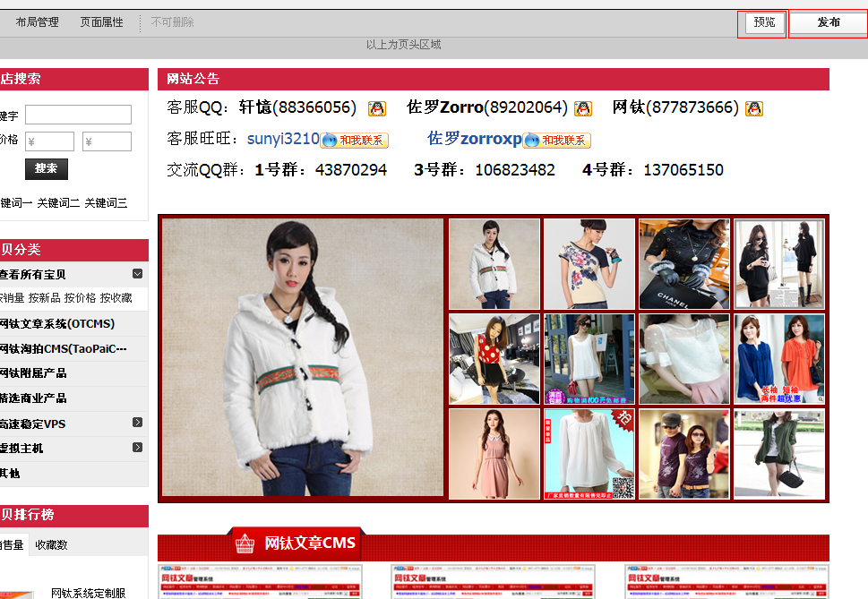
Task: Open the 页面属性 menu
Action: (102, 22)
